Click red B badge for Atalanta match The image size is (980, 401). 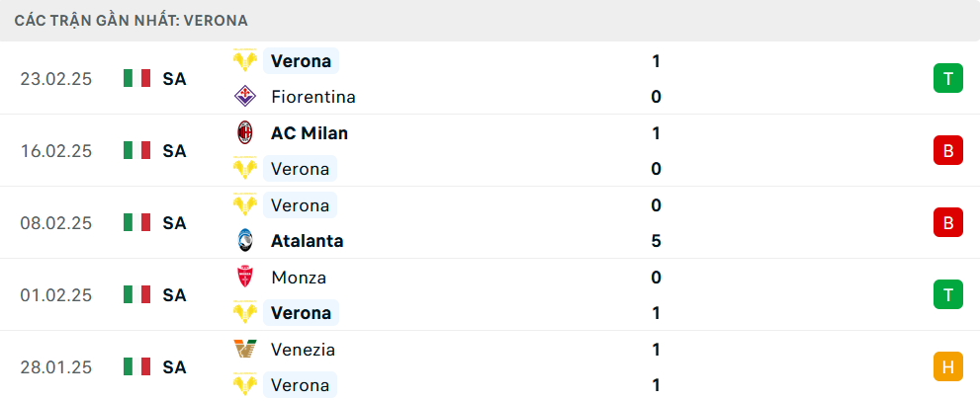point(947,223)
